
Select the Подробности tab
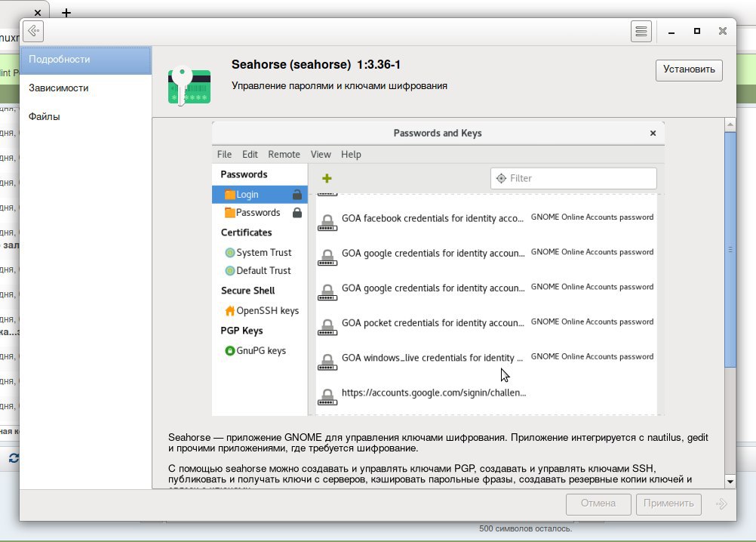coord(86,60)
